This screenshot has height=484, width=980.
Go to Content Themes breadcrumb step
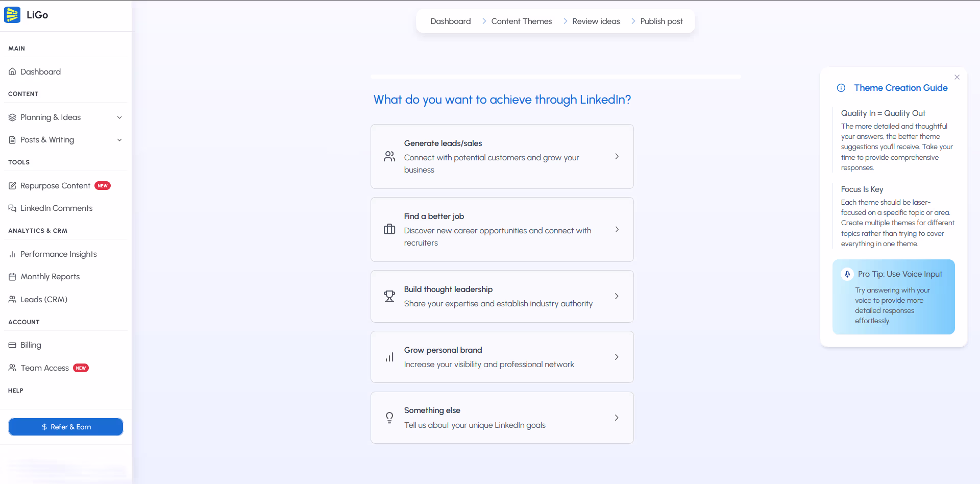(521, 21)
